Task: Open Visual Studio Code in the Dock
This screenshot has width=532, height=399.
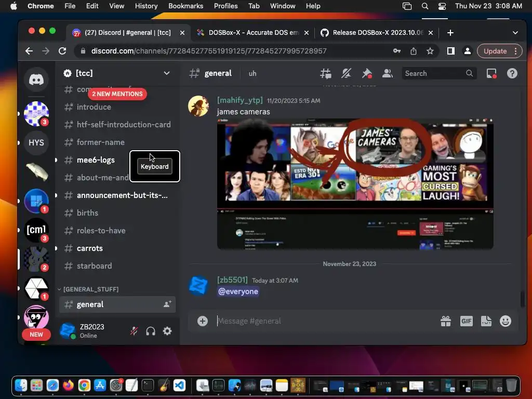Action: pos(179,385)
